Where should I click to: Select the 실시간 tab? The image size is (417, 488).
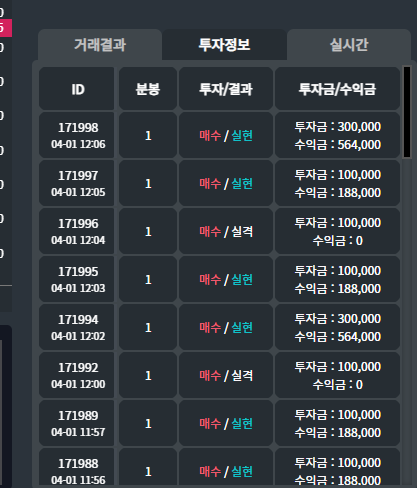click(x=349, y=45)
